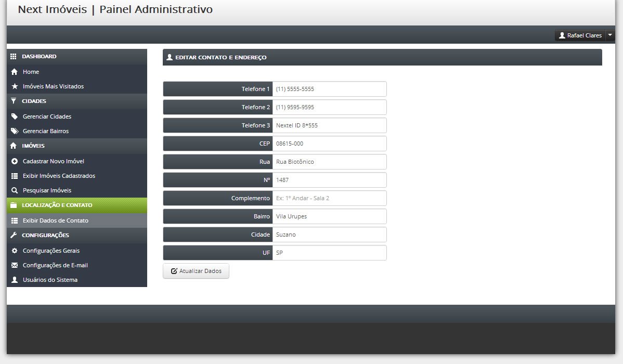Expand the Configurações sidebar section header
The image size is (623, 364).
76,235
